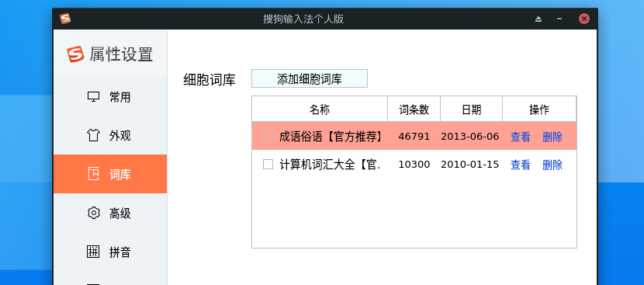Click the 添加细胞词库 button
This screenshot has height=285, width=644.
pos(310,78)
